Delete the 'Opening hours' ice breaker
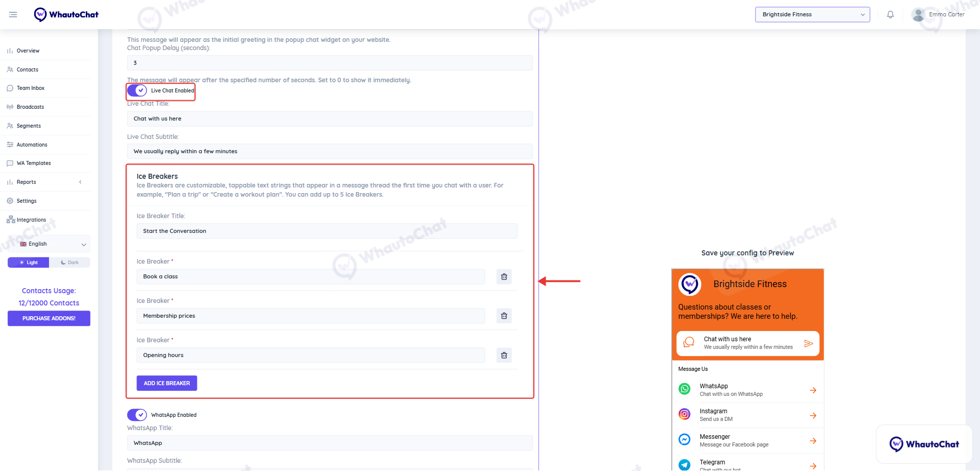This screenshot has height=471, width=980. [x=504, y=355]
